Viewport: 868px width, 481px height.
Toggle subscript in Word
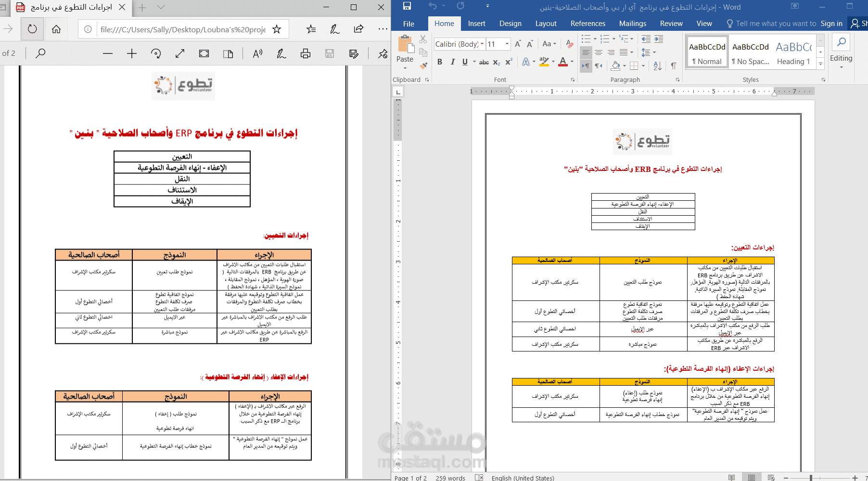(x=497, y=62)
